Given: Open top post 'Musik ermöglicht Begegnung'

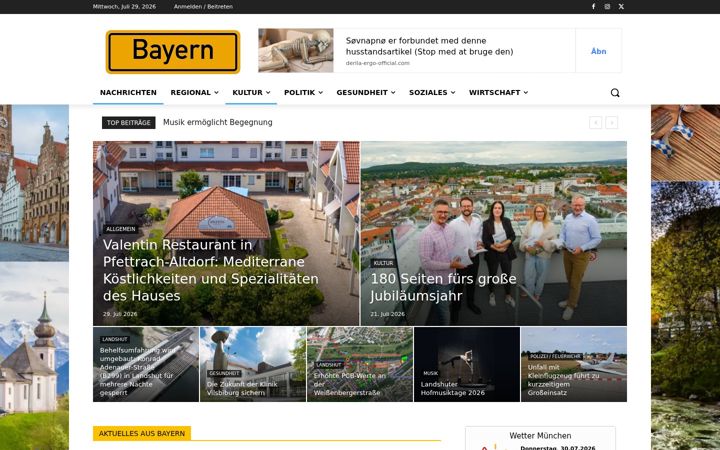Looking at the screenshot, I should point(218,123).
